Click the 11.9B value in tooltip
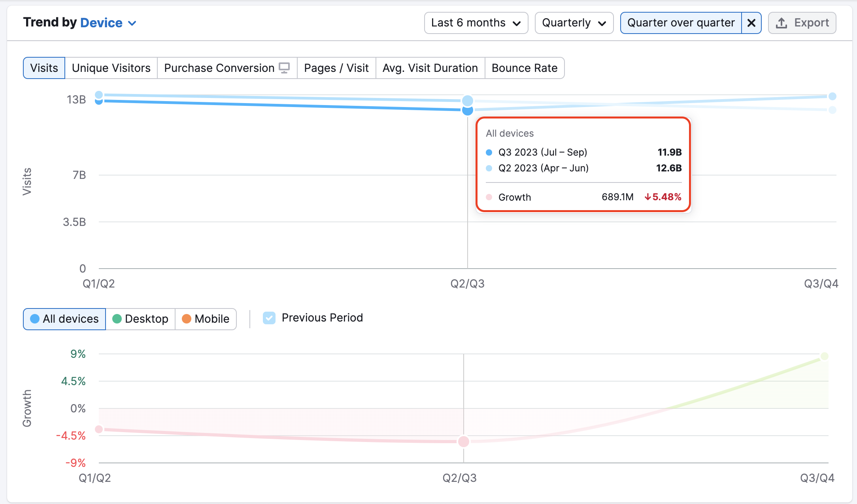This screenshot has height=504, width=857. (670, 152)
